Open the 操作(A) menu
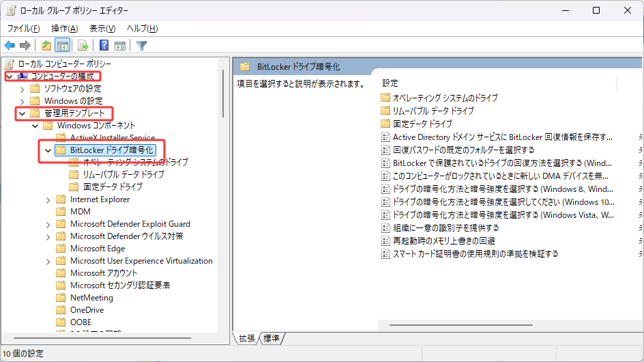644x362 pixels. (65, 29)
